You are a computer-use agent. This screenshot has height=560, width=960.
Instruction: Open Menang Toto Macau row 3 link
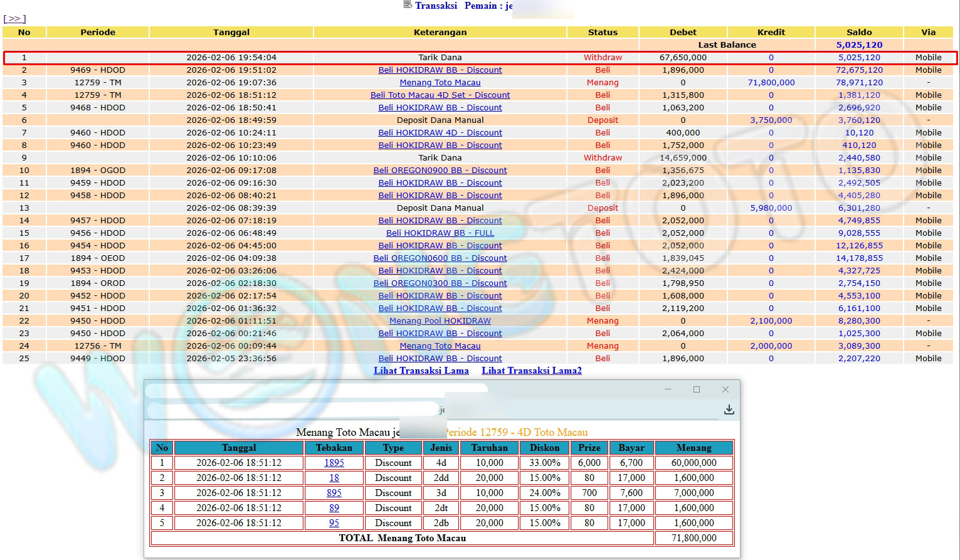point(440,83)
